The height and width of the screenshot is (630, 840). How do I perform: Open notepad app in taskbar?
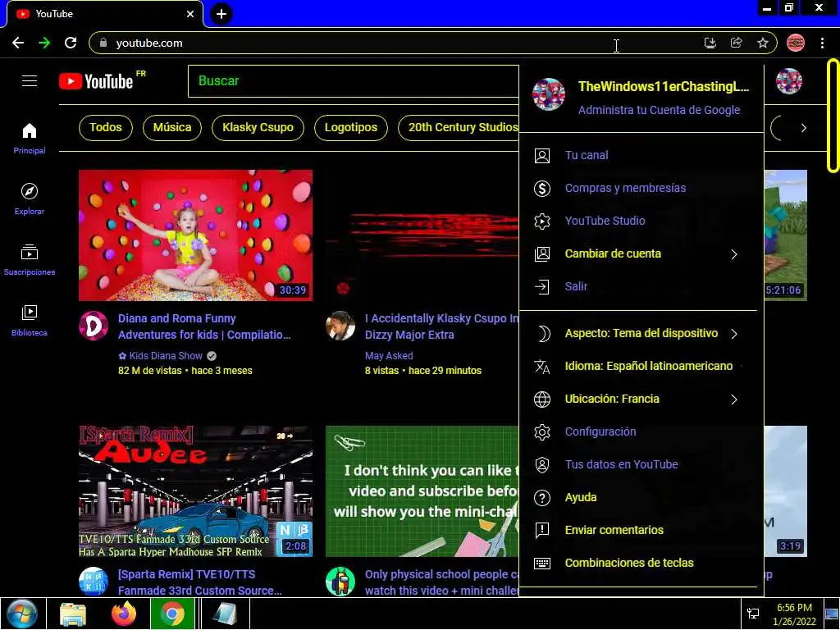224,614
